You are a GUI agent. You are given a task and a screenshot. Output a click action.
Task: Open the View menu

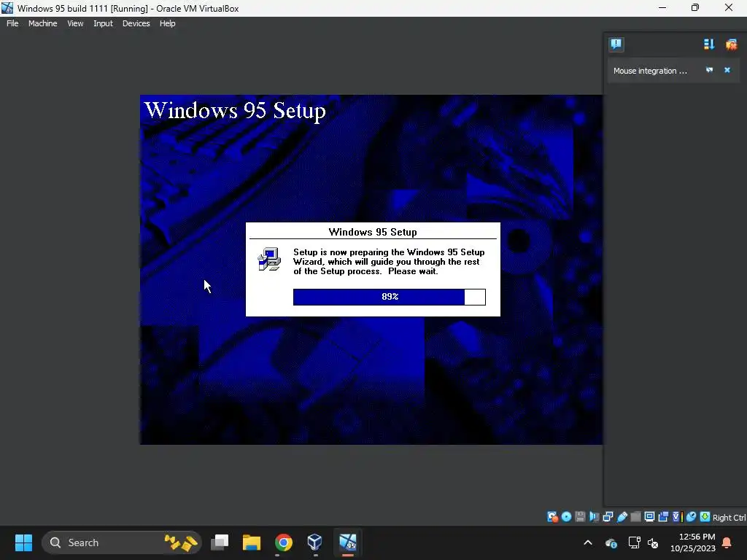[75, 23]
